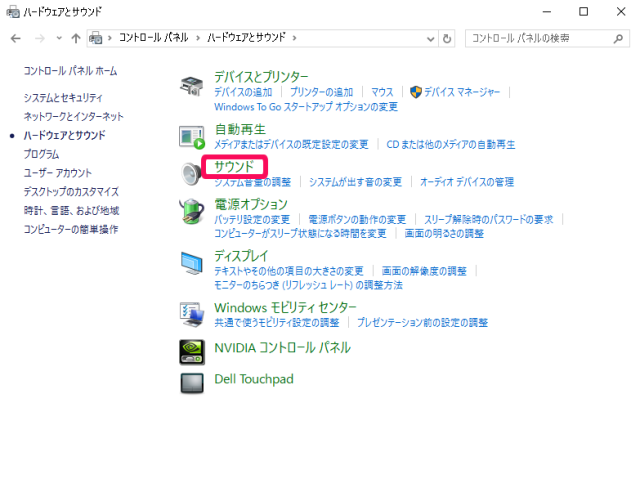The image size is (640, 479).
Task: Click ハードウェアとサウンド in the breadcrumb
Action: 246,38
